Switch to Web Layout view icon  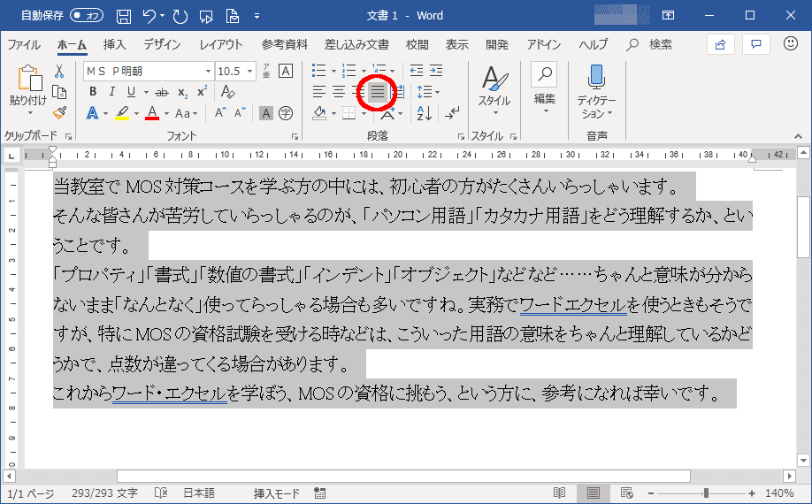626,493
